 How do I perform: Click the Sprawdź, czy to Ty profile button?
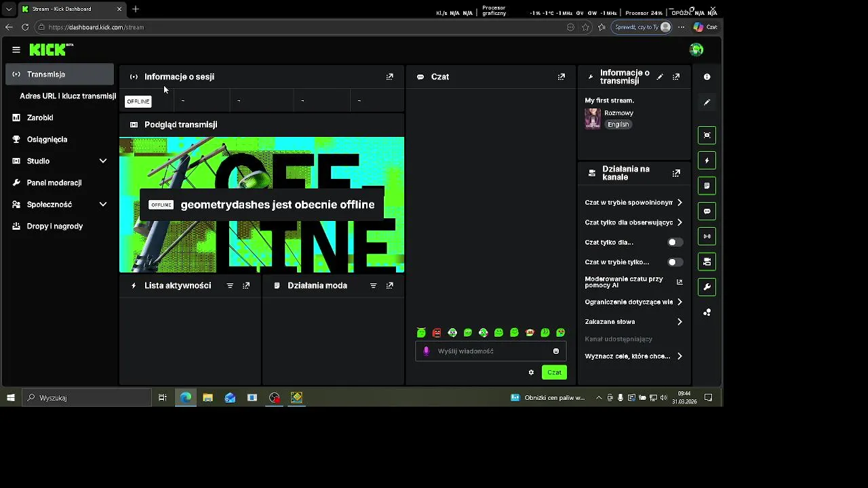coord(643,27)
